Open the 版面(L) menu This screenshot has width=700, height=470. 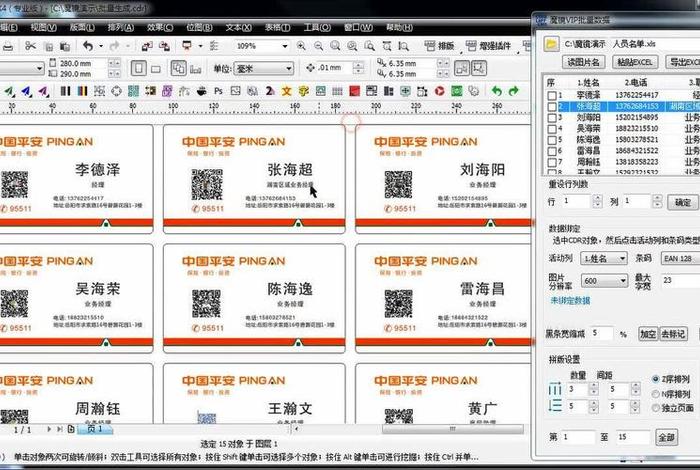pyautogui.click(x=82, y=28)
